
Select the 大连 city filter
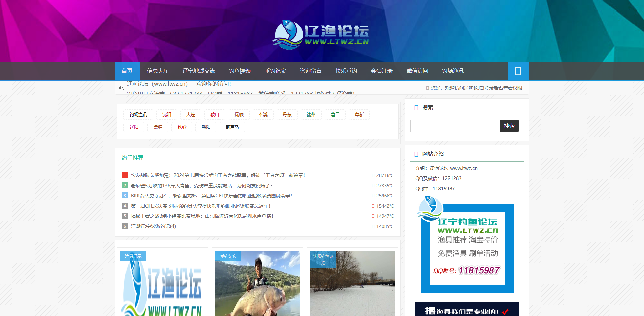tap(190, 114)
